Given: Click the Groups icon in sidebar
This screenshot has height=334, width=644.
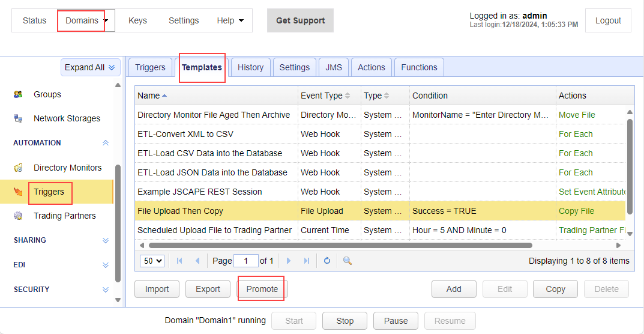Looking at the screenshot, I should pos(18,94).
